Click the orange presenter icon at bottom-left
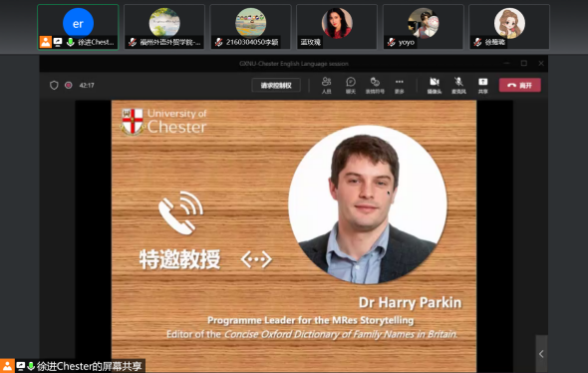This screenshot has width=588, height=373. [x=7, y=366]
